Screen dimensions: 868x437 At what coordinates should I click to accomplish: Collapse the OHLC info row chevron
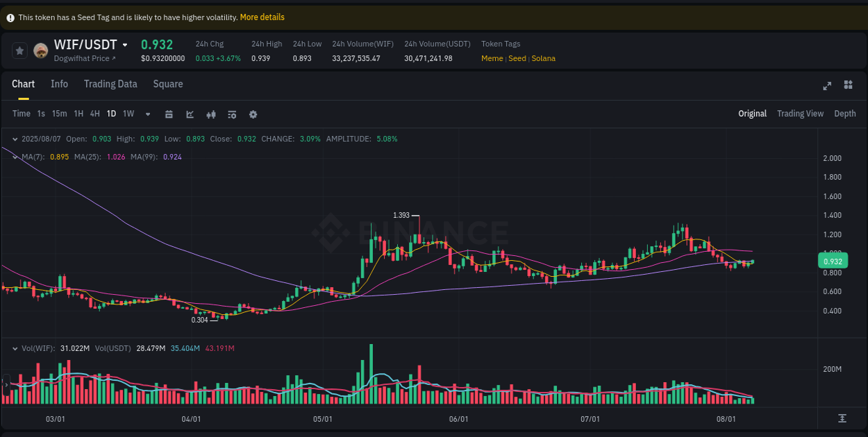click(x=14, y=139)
